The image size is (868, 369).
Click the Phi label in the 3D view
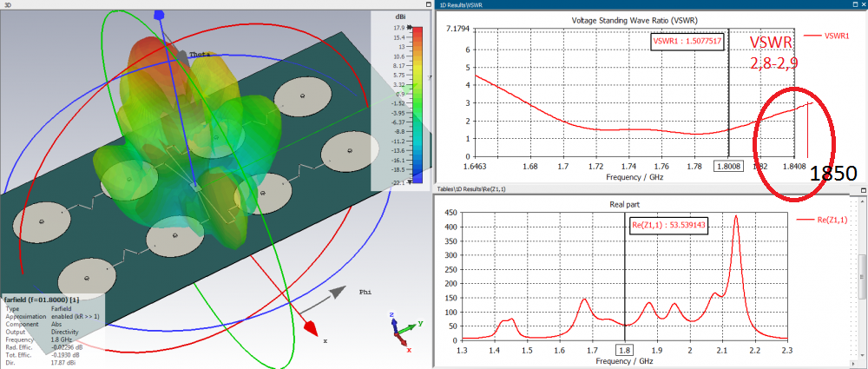[x=365, y=291]
